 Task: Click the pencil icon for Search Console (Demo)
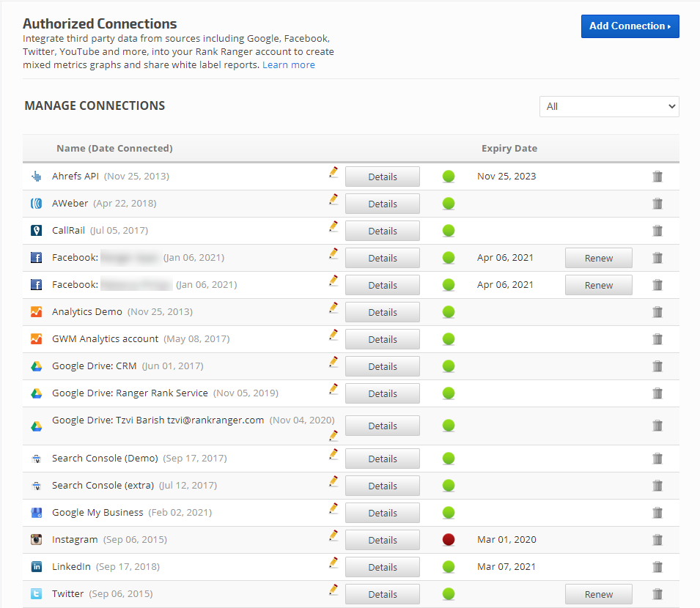(334, 454)
